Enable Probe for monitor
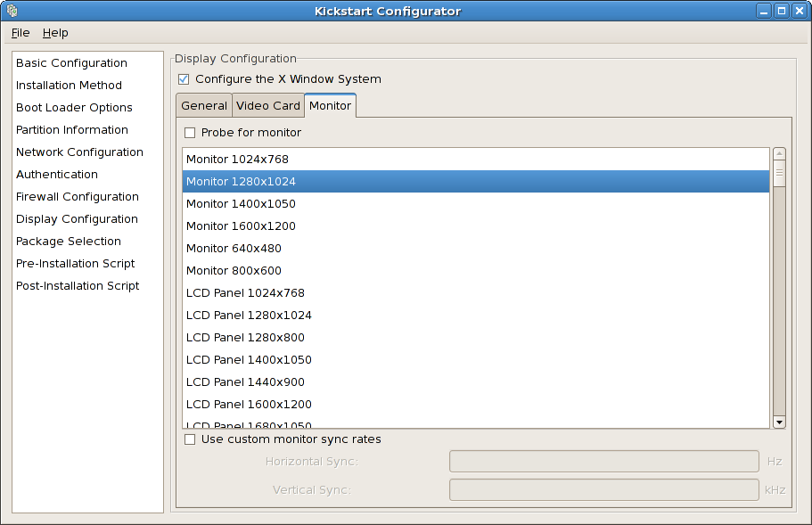The width and height of the screenshot is (812, 525). (189, 132)
